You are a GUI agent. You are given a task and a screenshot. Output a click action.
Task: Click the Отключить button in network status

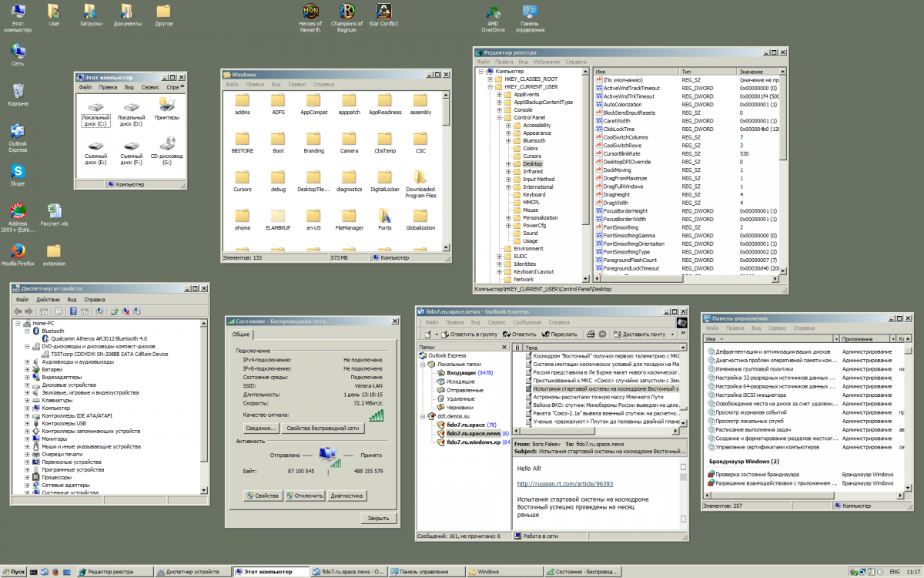point(305,496)
